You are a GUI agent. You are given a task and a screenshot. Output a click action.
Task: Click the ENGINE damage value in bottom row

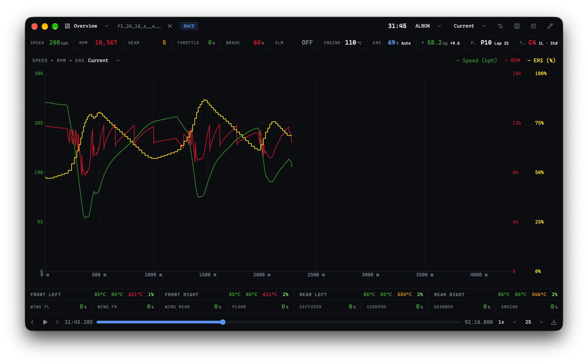coord(554,306)
